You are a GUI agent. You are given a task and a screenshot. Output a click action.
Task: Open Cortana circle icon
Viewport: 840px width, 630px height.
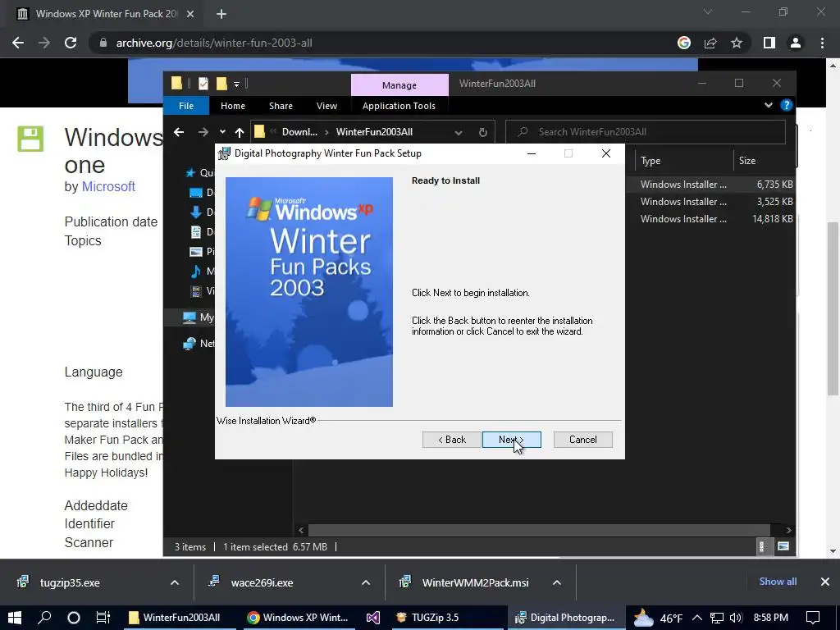[x=73, y=617]
